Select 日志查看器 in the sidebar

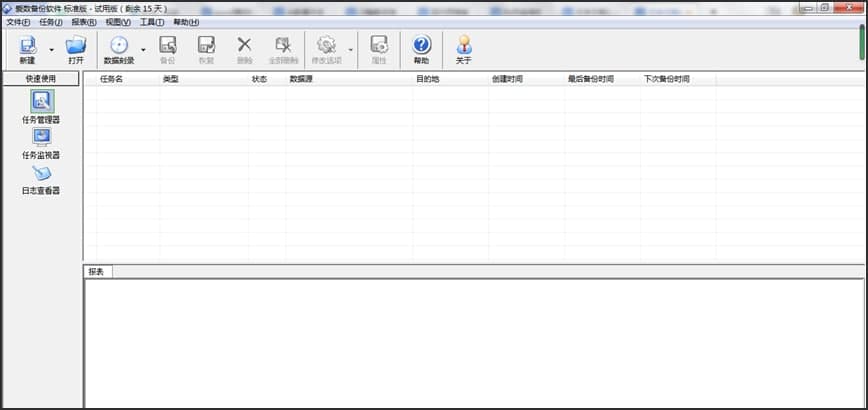pyautogui.click(x=42, y=179)
